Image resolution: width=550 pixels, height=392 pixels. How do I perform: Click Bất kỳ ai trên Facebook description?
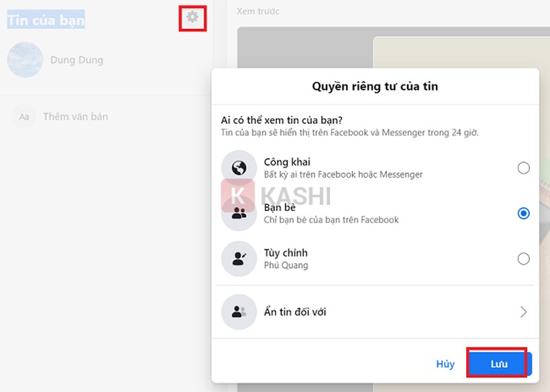343,175
